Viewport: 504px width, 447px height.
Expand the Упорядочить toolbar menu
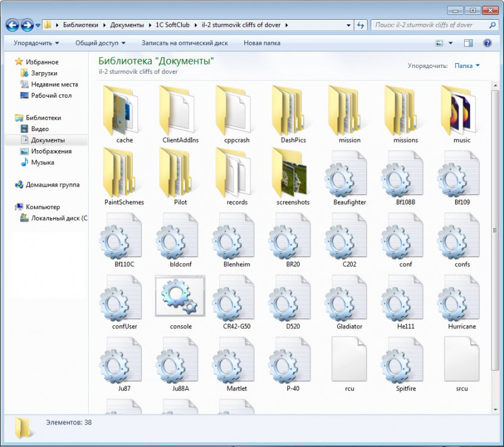pos(36,43)
